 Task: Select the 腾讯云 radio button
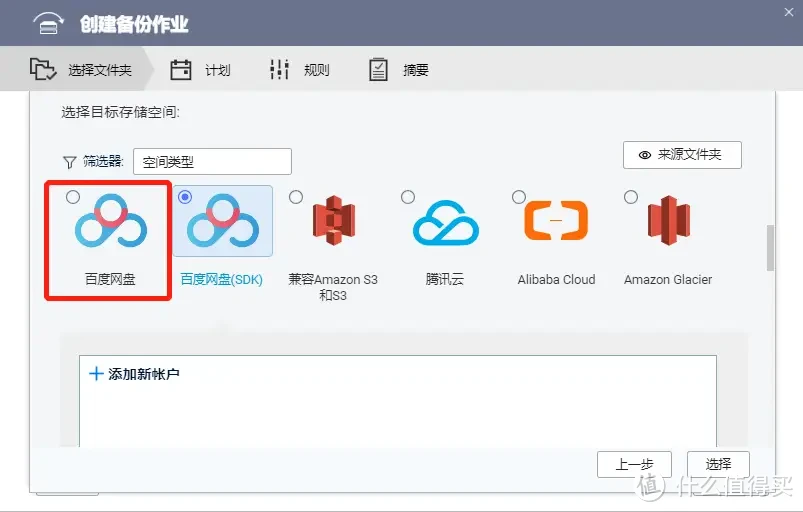point(408,197)
